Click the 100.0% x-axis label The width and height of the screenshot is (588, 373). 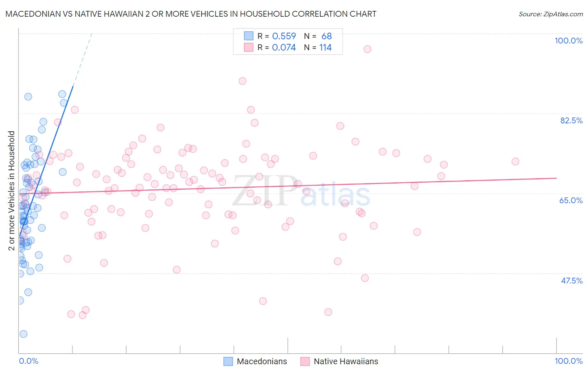click(568, 361)
